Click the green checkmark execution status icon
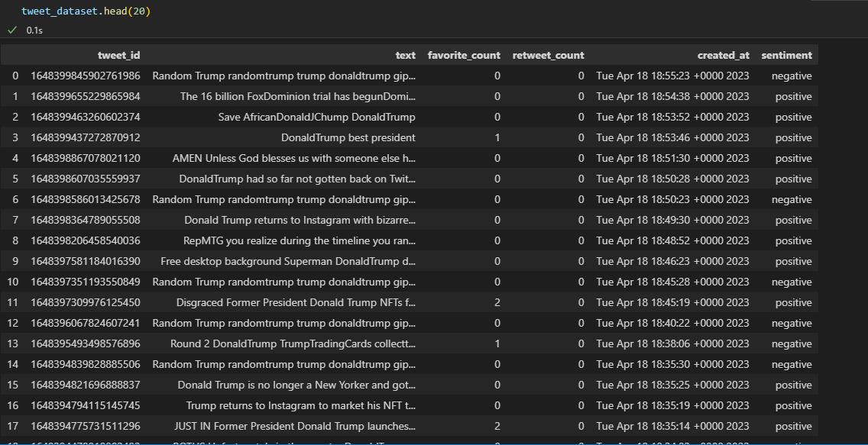Image resolution: width=868 pixels, height=445 pixels. coord(11,30)
